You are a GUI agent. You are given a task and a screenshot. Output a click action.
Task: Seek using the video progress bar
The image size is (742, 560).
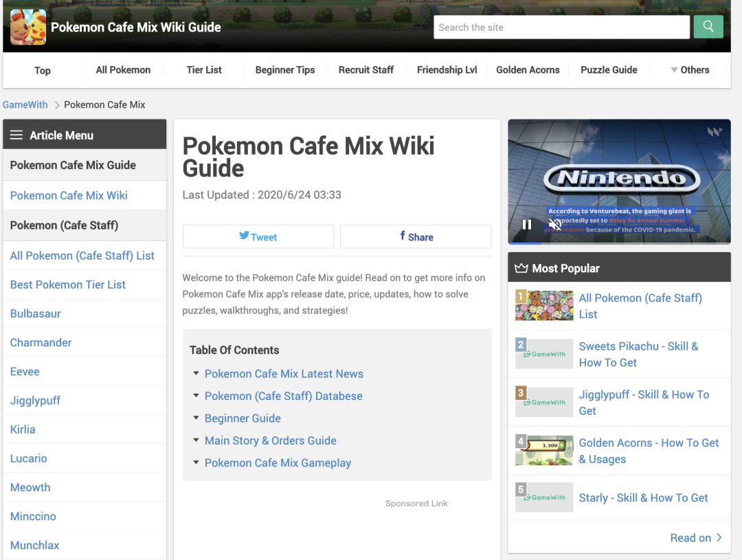point(618,243)
